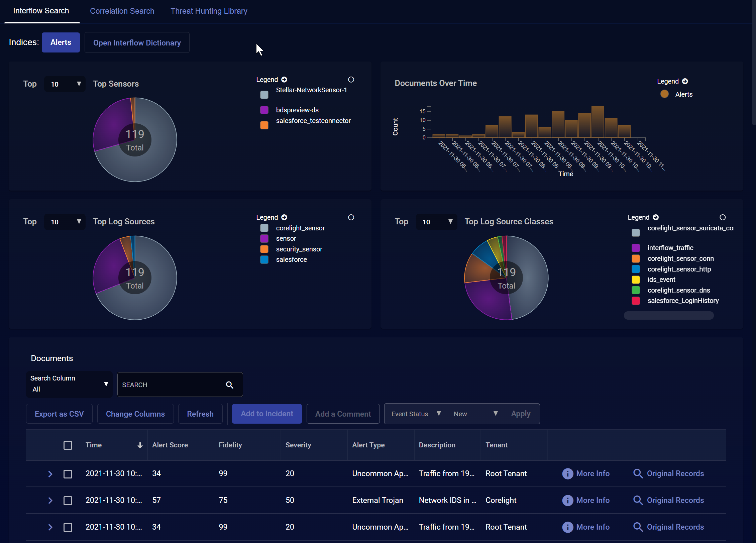The height and width of the screenshot is (543, 756).
Task: Click the More Info icon on the first row
Action: 567,473
